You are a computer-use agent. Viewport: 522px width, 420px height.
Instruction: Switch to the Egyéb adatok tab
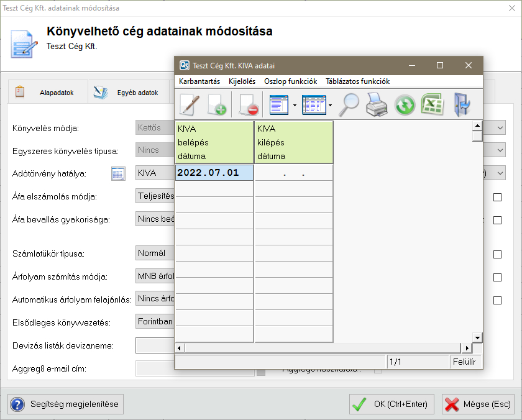click(128, 93)
